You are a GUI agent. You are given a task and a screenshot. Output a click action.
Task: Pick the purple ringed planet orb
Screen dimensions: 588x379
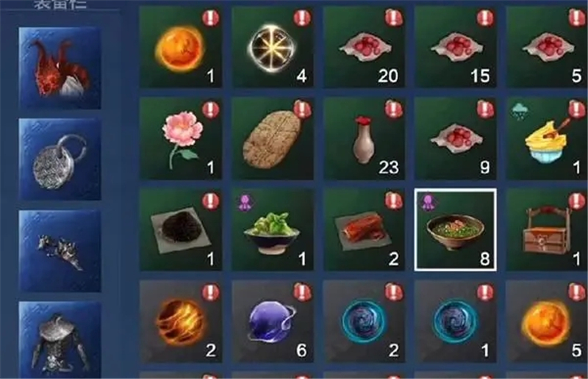coord(273,321)
